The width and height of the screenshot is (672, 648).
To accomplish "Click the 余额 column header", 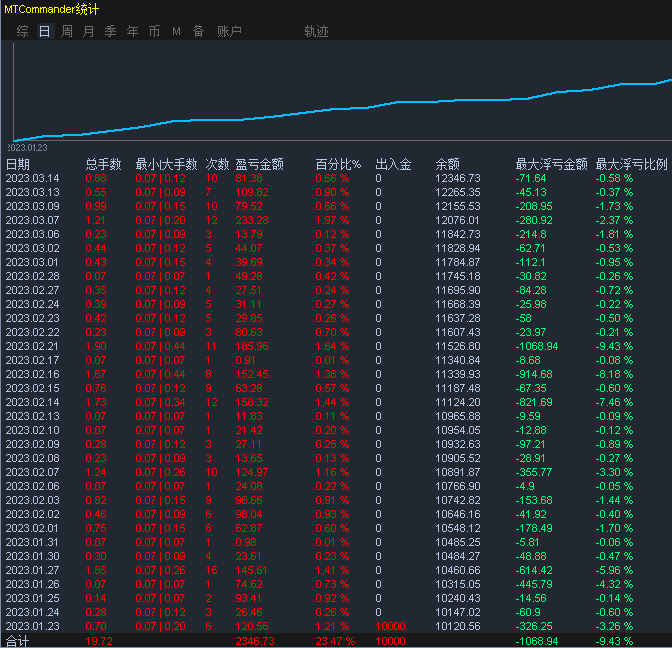I will (x=447, y=164).
